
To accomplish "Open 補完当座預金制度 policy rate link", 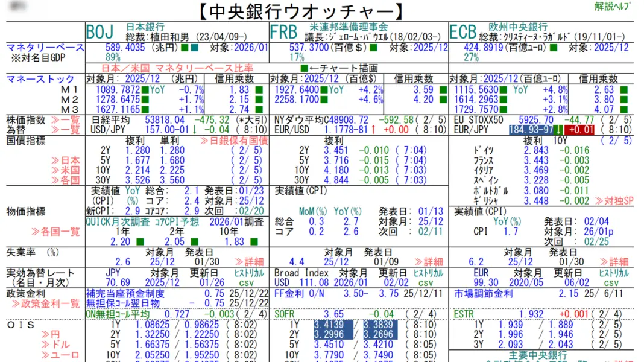I will (x=125, y=294).
